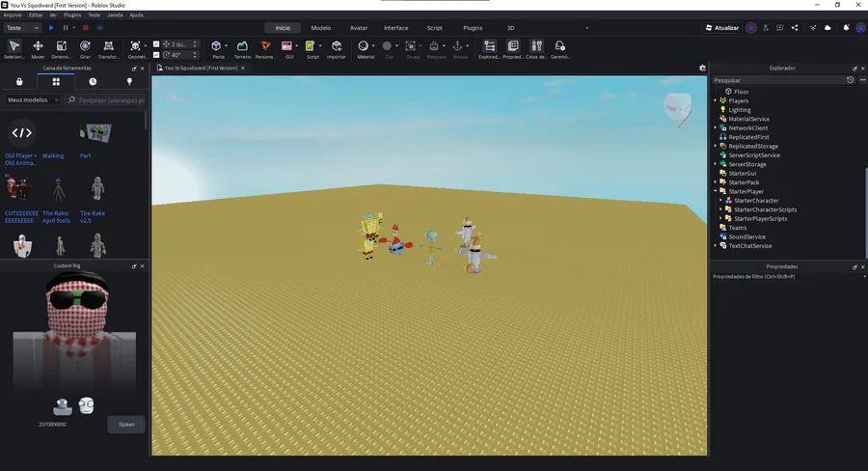
Task: Stop the test with the red square
Action: 85,28
